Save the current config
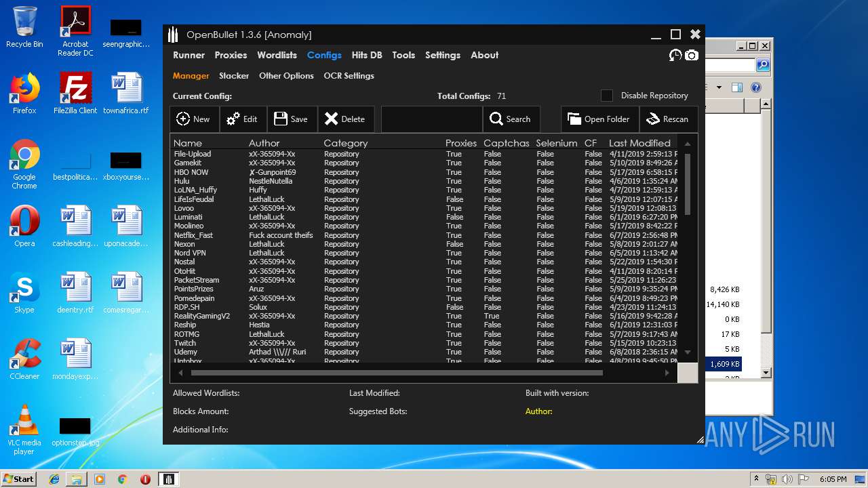This screenshot has width=868, height=488. pyautogui.click(x=292, y=119)
